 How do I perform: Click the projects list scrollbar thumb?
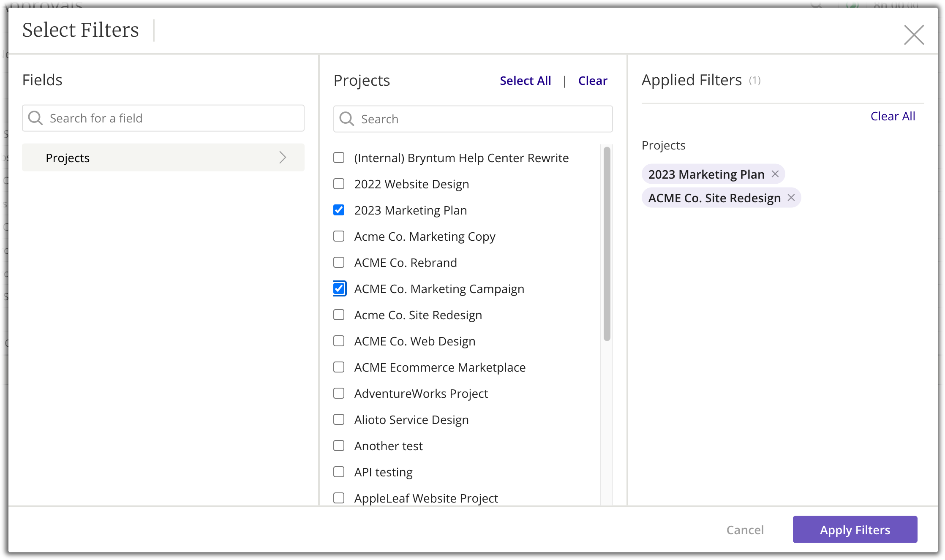click(607, 244)
